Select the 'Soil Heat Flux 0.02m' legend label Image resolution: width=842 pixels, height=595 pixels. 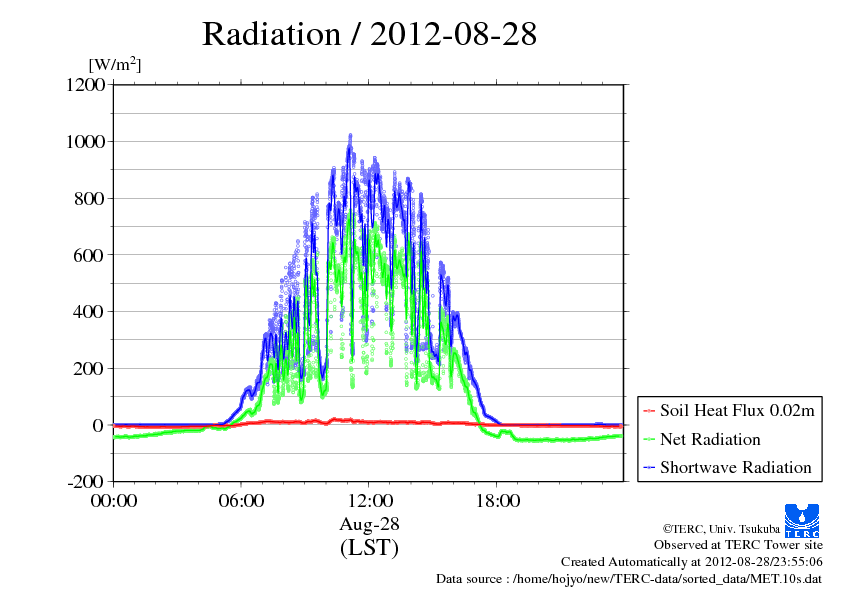737,411
